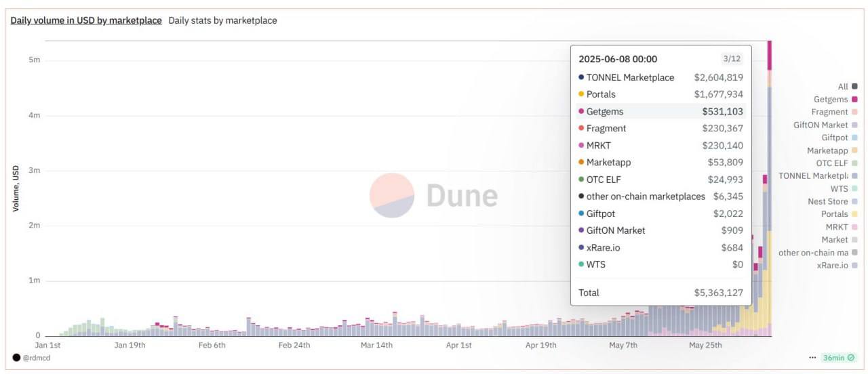The height and width of the screenshot is (374, 868).
Task: Click the @rdmcd author link
Action: point(37,358)
